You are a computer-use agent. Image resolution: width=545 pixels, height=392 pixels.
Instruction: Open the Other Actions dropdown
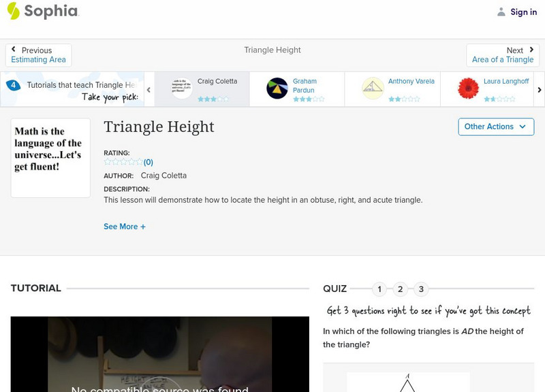(495, 127)
